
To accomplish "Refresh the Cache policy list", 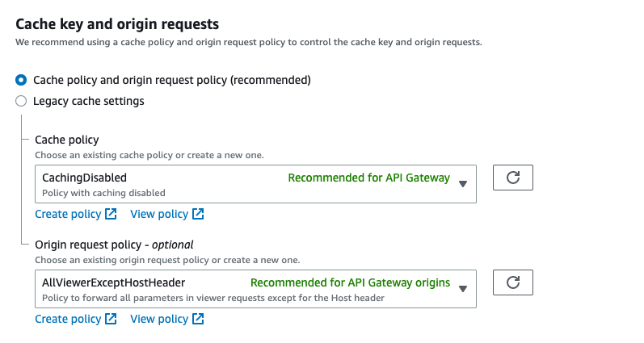I will tap(512, 178).
